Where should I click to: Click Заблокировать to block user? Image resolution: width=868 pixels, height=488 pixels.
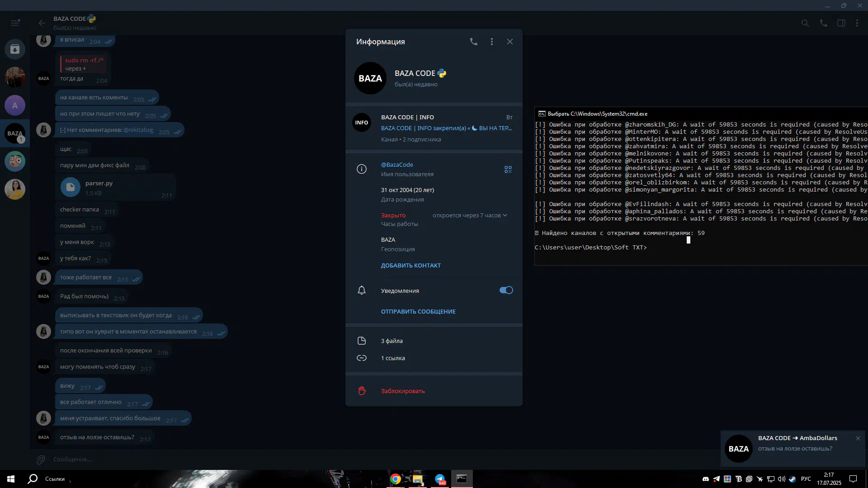pos(434,391)
